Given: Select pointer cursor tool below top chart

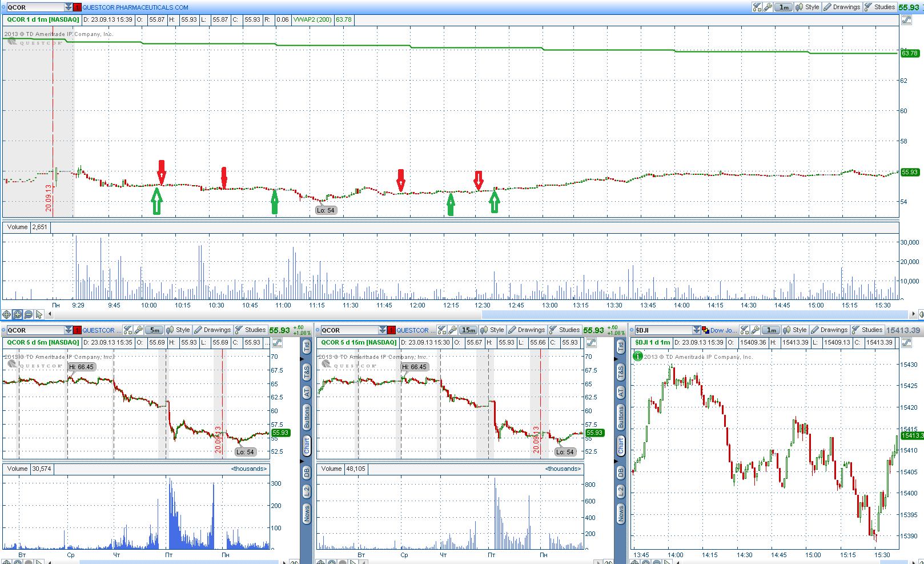Looking at the screenshot, I should pyautogui.click(x=39, y=314).
